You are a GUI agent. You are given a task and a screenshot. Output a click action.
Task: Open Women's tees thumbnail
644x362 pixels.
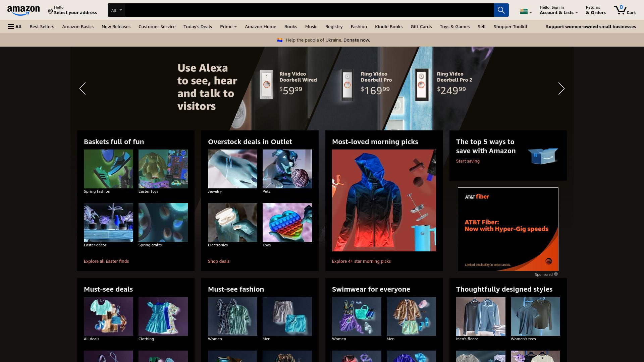(x=535, y=316)
